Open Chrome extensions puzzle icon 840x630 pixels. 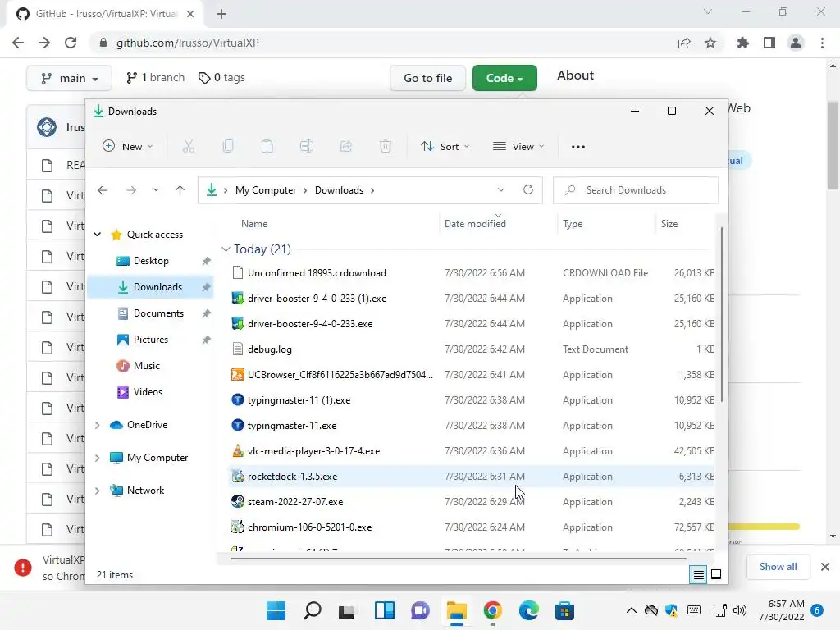(x=743, y=43)
